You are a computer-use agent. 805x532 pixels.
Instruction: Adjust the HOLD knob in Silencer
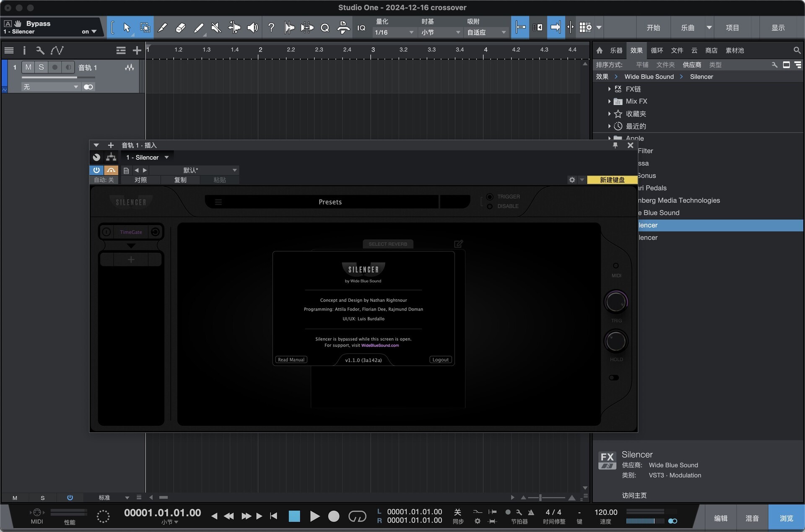click(615, 341)
